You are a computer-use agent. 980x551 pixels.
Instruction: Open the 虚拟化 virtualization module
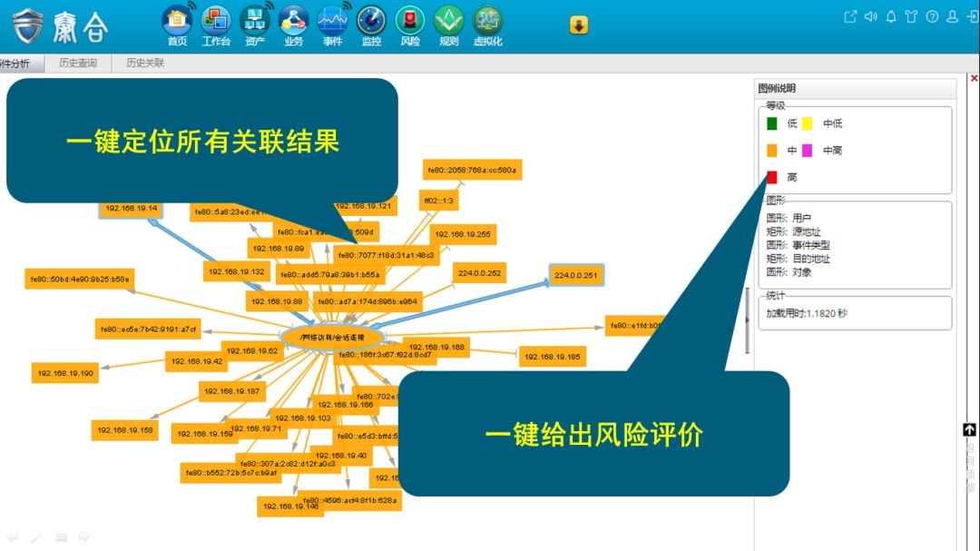coord(487,23)
